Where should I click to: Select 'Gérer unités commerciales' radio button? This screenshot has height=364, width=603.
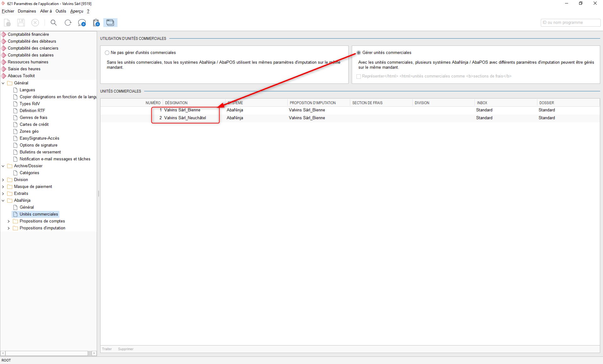click(359, 53)
